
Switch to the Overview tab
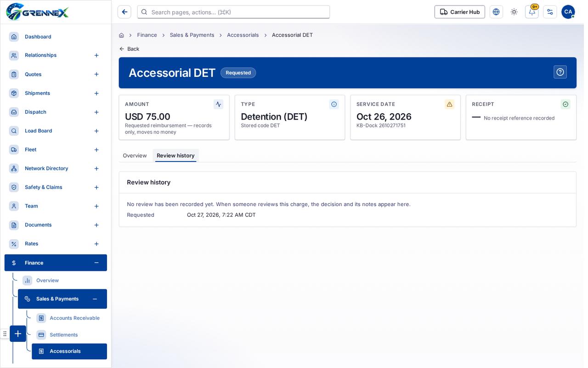click(x=135, y=155)
